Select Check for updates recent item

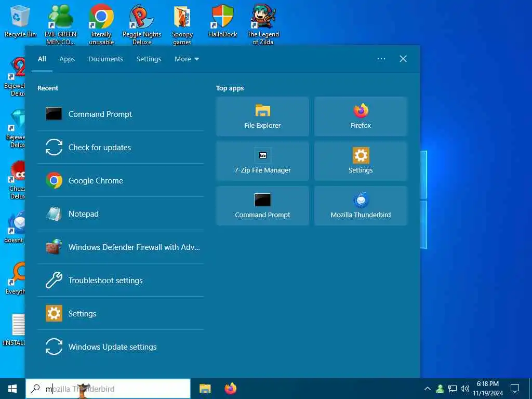point(121,147)
